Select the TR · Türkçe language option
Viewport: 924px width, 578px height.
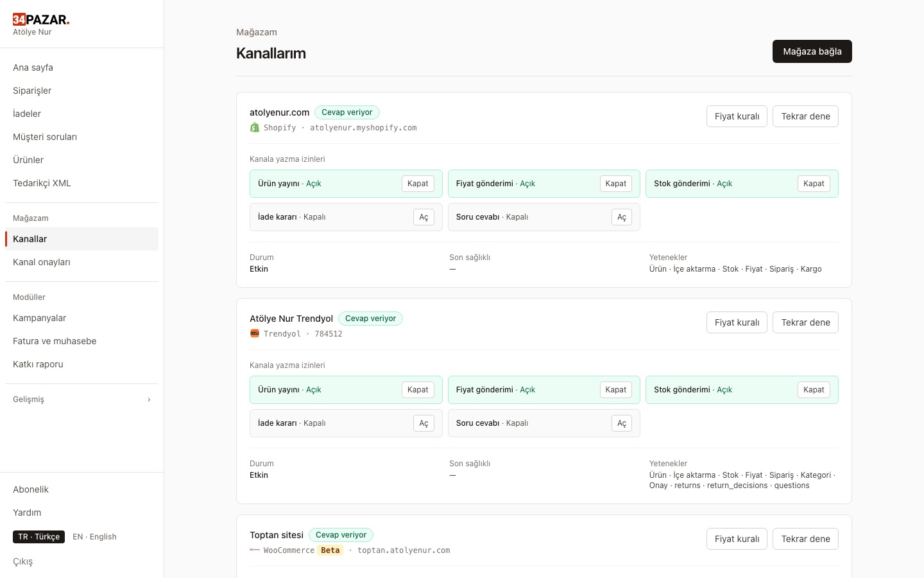[38, 537]
